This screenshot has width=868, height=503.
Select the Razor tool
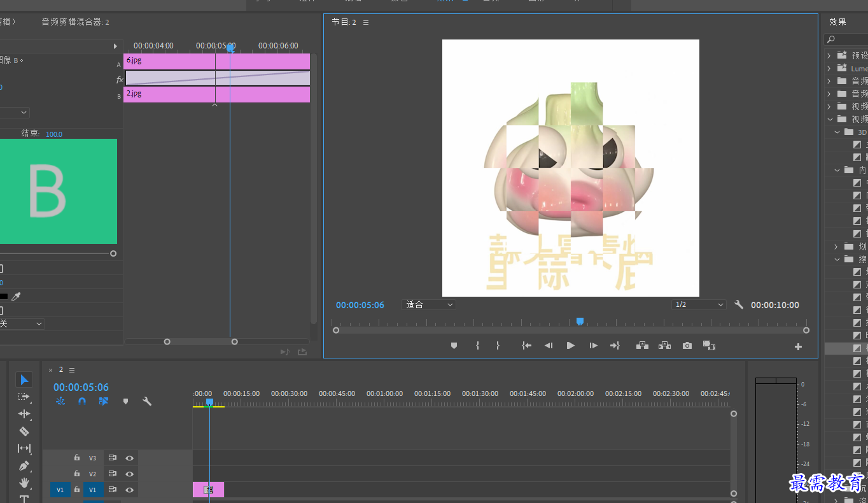24,431
